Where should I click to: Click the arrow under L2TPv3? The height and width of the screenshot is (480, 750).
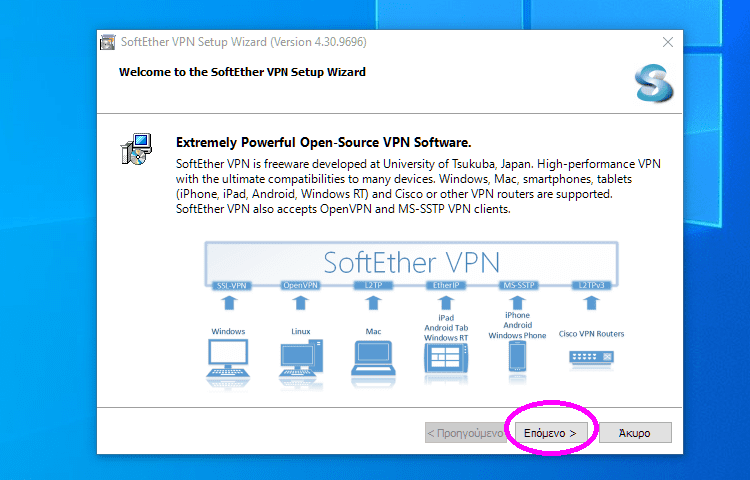pos(592,303)
